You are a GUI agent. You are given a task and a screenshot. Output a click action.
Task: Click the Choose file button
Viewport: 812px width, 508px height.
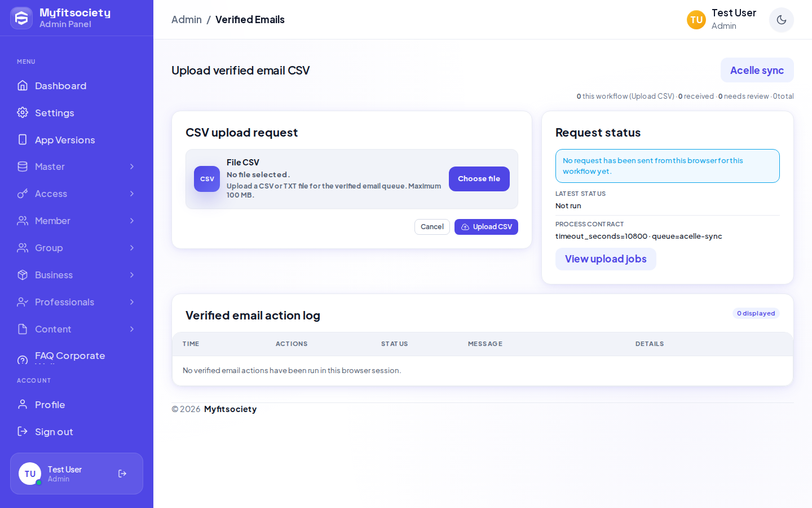click(x=479, y=179)
